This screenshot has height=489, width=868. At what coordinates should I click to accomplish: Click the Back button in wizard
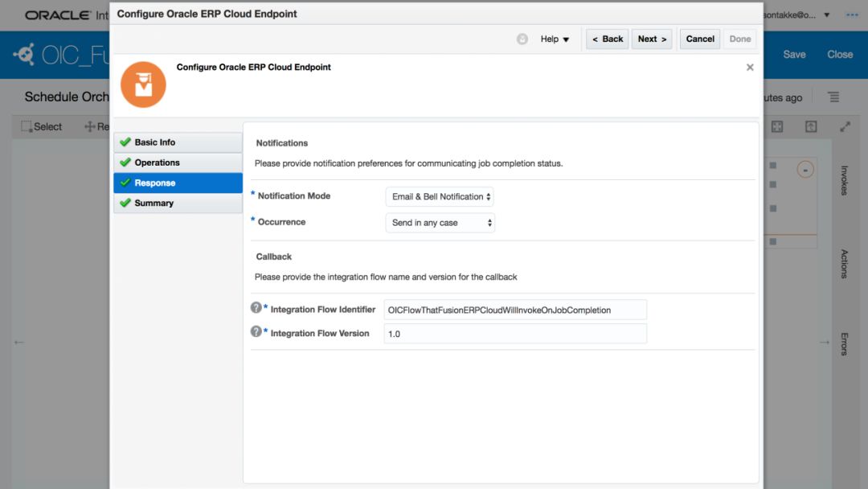[x=608, y=39]
